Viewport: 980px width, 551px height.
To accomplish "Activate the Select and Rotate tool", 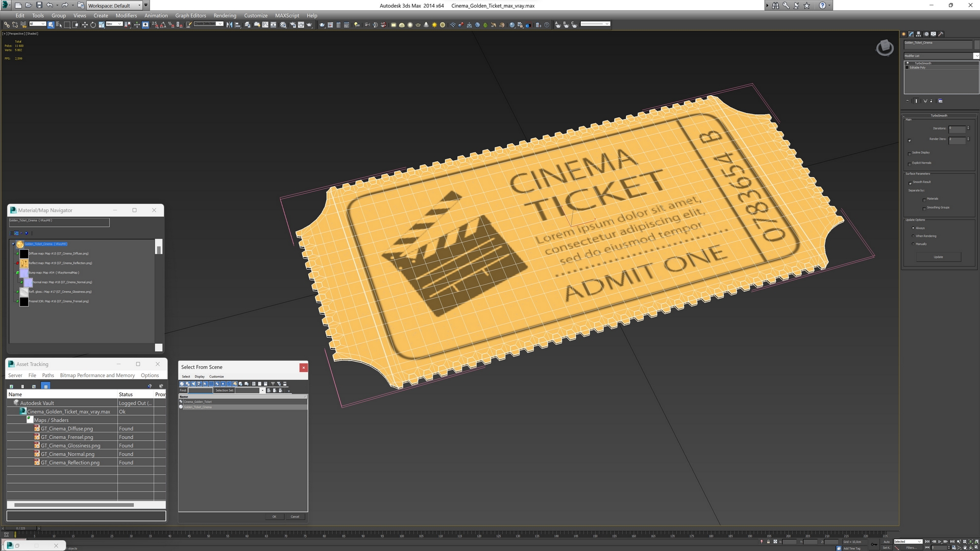I will tap(93, 24).
